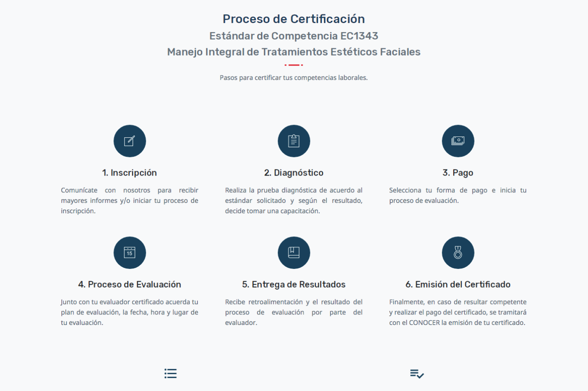Image resolution: width=588 pixels, height=391 pixels.
Task: Click the checklist checkmark icon at bottom
Action: point(417,374)
